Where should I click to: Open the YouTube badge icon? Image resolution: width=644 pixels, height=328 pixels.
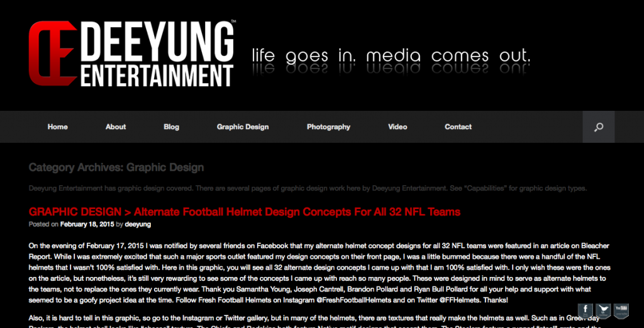pyautogui.click(x=621, y=311)
